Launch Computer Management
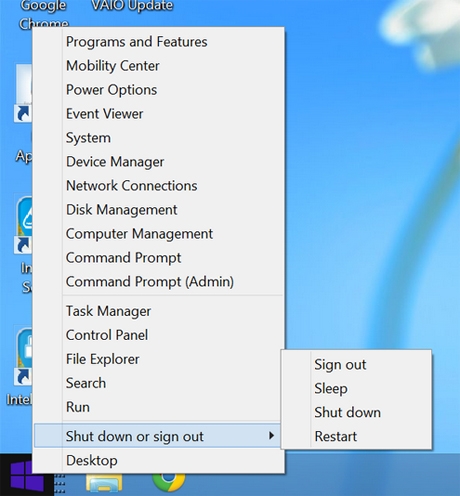This screenshot has height=496, width=460. (159, 234)
